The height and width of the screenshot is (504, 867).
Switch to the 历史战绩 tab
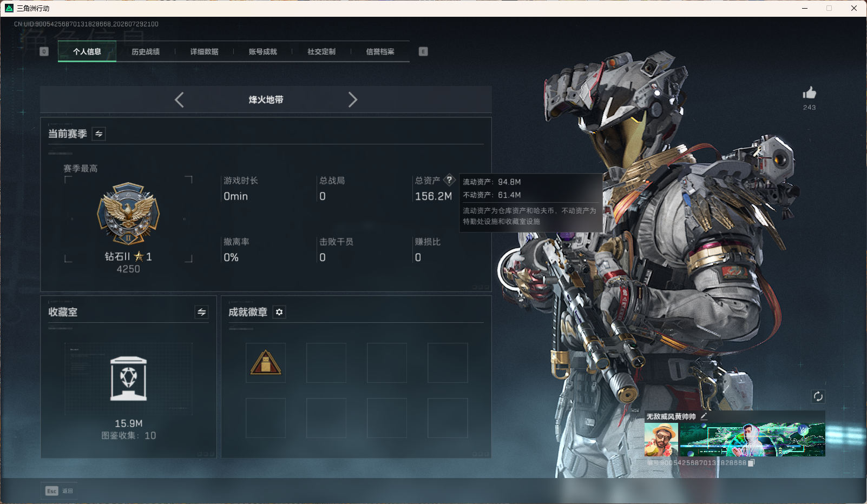[146, 51]
